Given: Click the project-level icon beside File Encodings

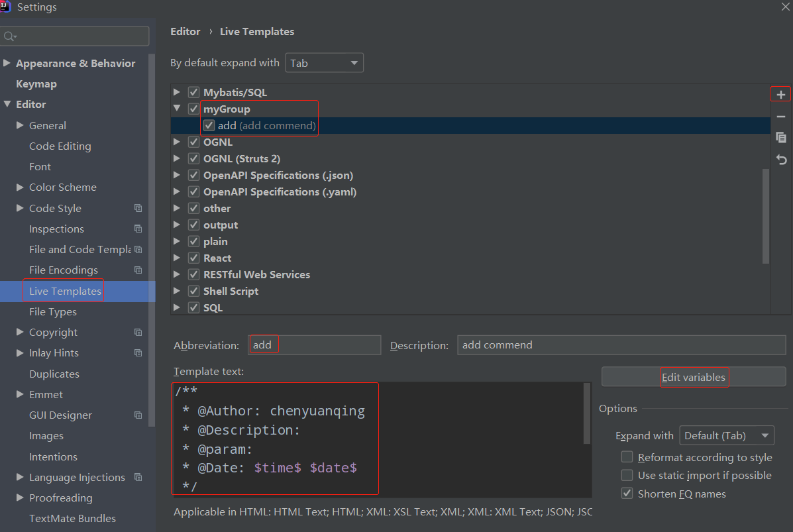Looking at the screenshot, I should coord(138,270).
